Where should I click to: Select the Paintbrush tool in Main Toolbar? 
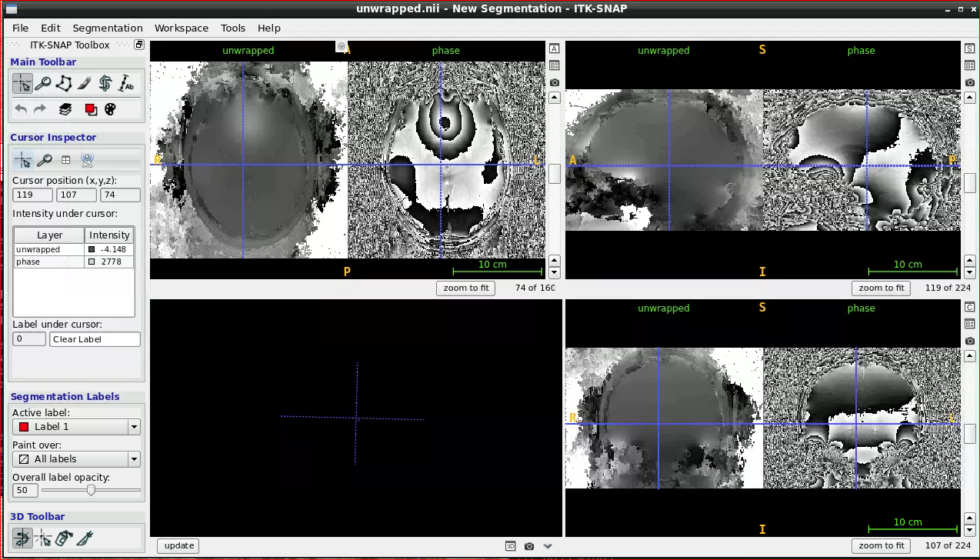click(85, 84)
